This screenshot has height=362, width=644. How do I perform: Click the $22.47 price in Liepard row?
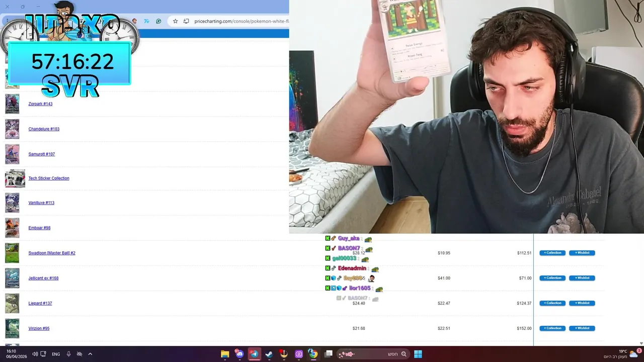pos(444,304)
